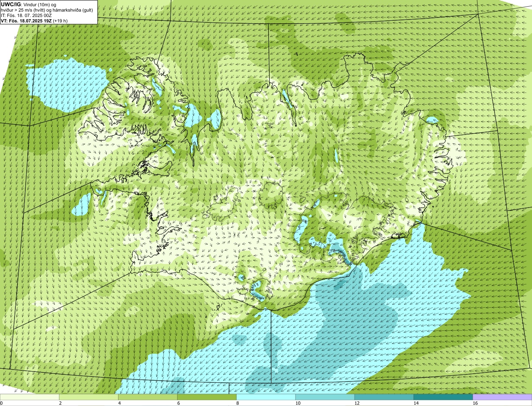The height and width of the screenshot is (406, 532).
Task: Click the 6–8 m/s legend swatch
Action: 207,397
